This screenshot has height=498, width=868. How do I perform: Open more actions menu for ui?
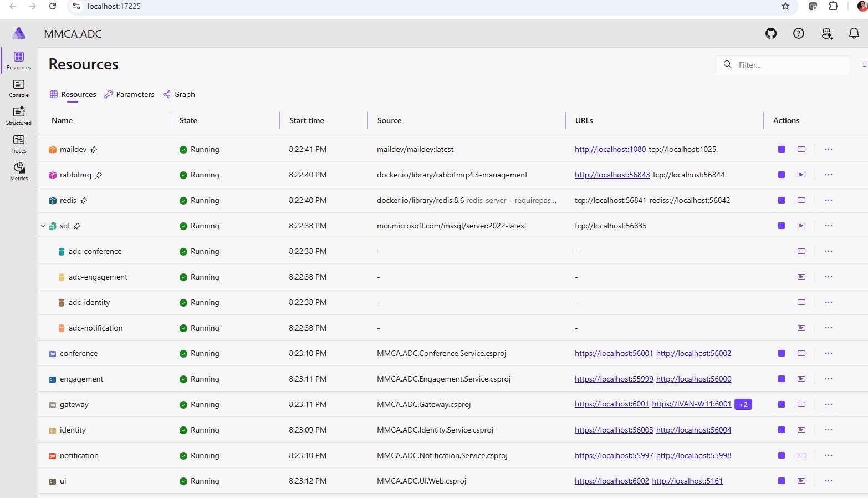[829, 481]
